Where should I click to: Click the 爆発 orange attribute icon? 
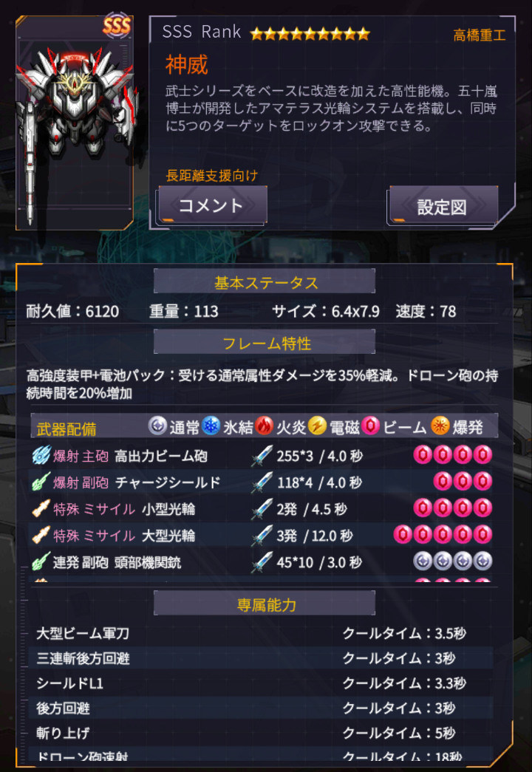440,426
